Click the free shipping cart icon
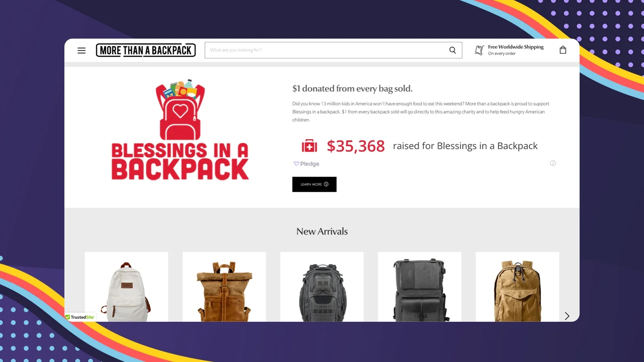644x362 pixels. pos(479,50)
